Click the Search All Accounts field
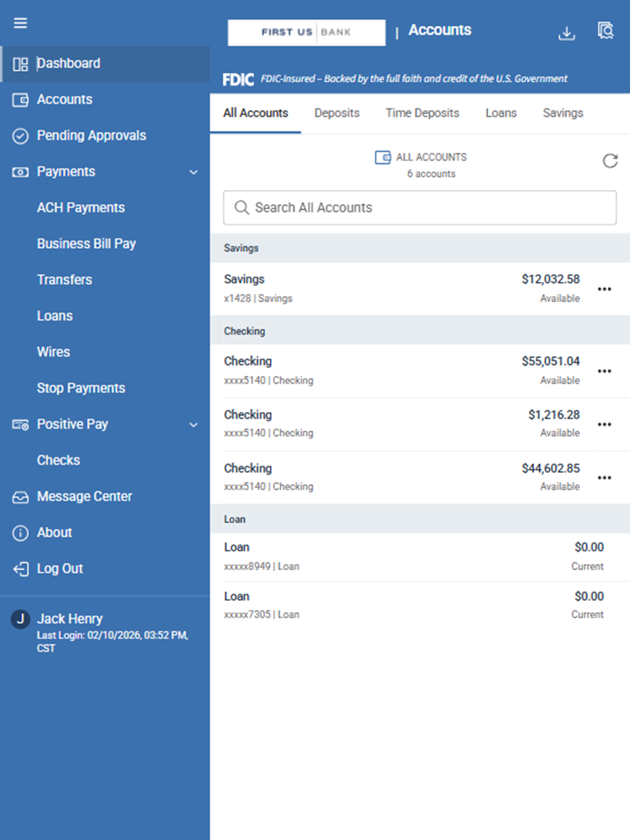This screenshot has height=840, width=630. 420,208
